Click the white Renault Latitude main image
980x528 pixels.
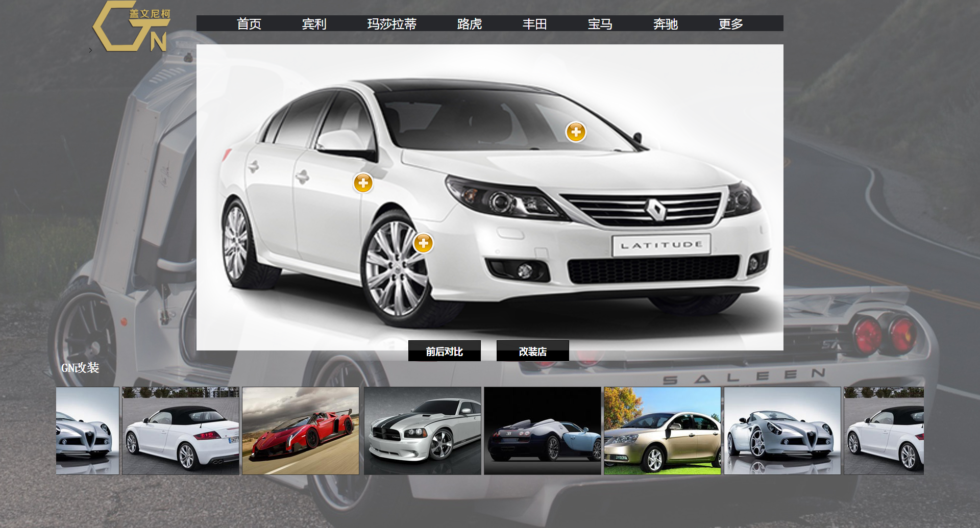coord(490,197)
